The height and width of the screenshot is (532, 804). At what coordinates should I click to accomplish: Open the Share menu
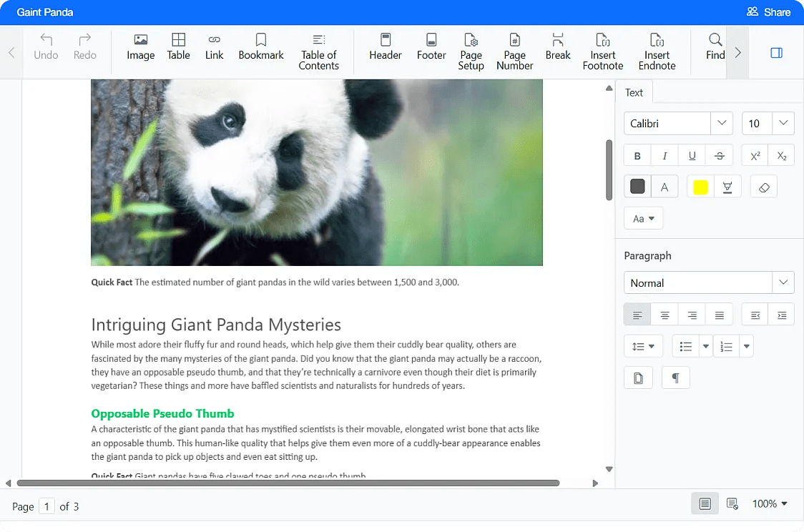pyautogui.click(x=770, y=11)
